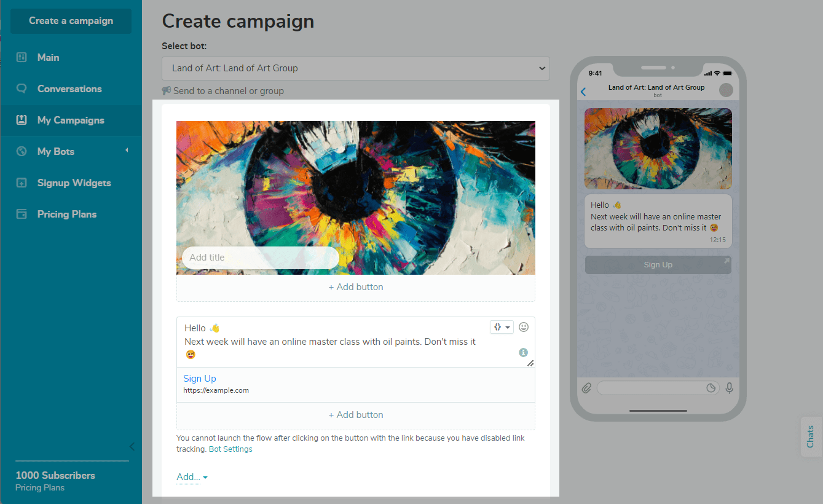Expand the Add... dropdown below message
The image size is (823, 504).
coord(192,477)
